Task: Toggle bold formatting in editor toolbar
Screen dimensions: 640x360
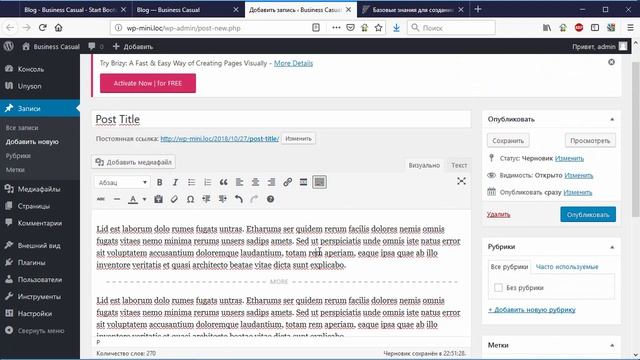Action: (x=160, y=182)
